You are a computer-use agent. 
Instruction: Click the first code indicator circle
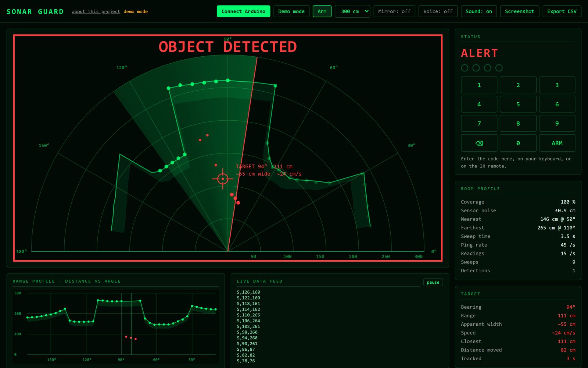click(465, 68)
